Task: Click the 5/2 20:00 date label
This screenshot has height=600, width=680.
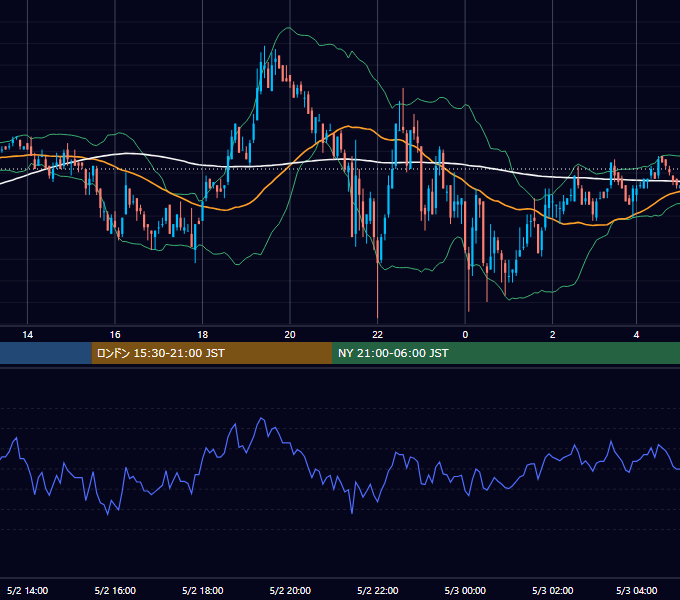Action: 290,590
